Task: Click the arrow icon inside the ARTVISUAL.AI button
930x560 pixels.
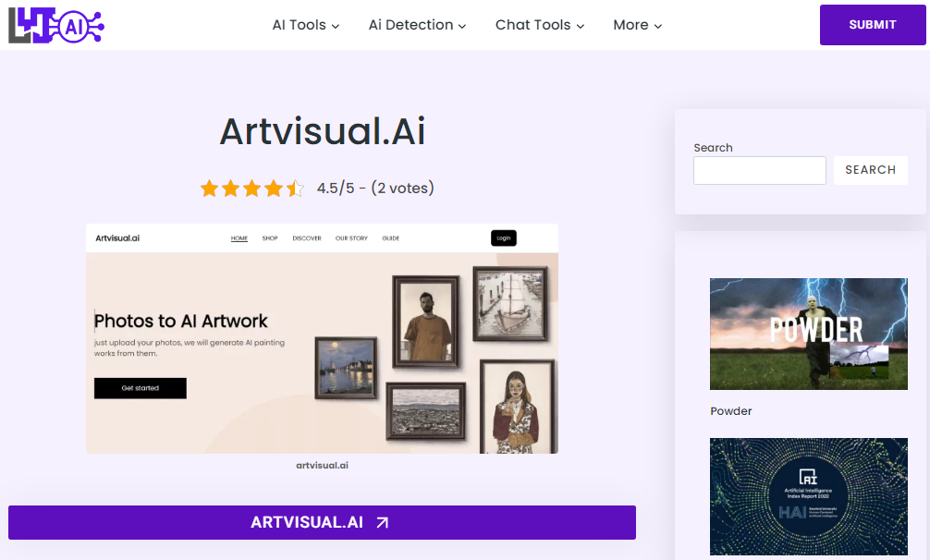Action: click(380, 522)
